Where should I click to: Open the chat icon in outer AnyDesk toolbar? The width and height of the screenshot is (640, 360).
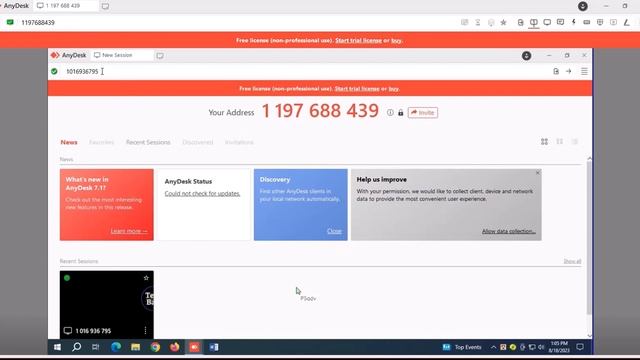(560, 22)
